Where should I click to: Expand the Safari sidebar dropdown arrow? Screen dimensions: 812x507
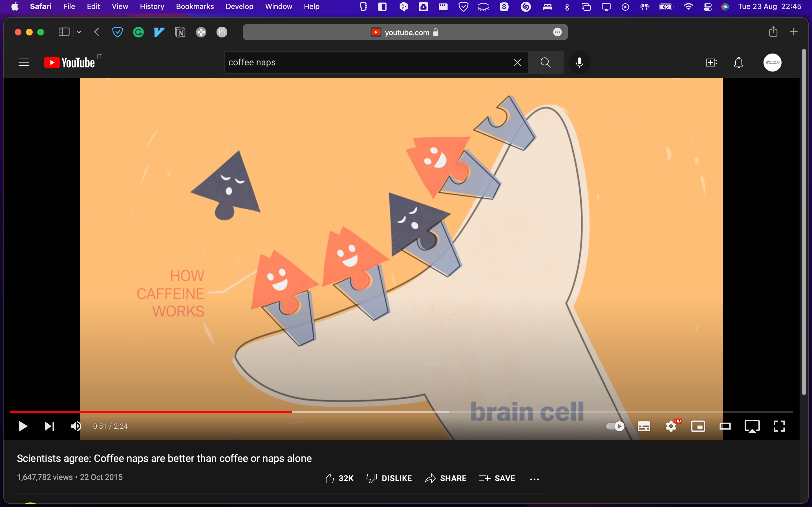[79, 32]
